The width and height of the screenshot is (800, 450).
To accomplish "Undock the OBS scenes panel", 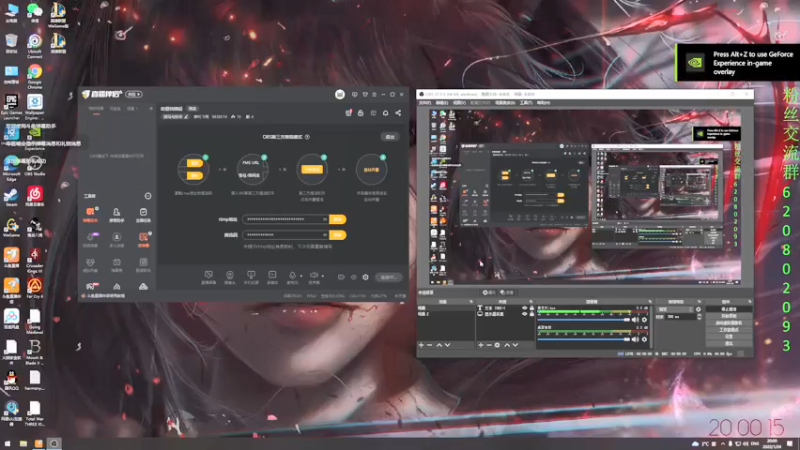I will pyautogui.click(x=471, y=302).
